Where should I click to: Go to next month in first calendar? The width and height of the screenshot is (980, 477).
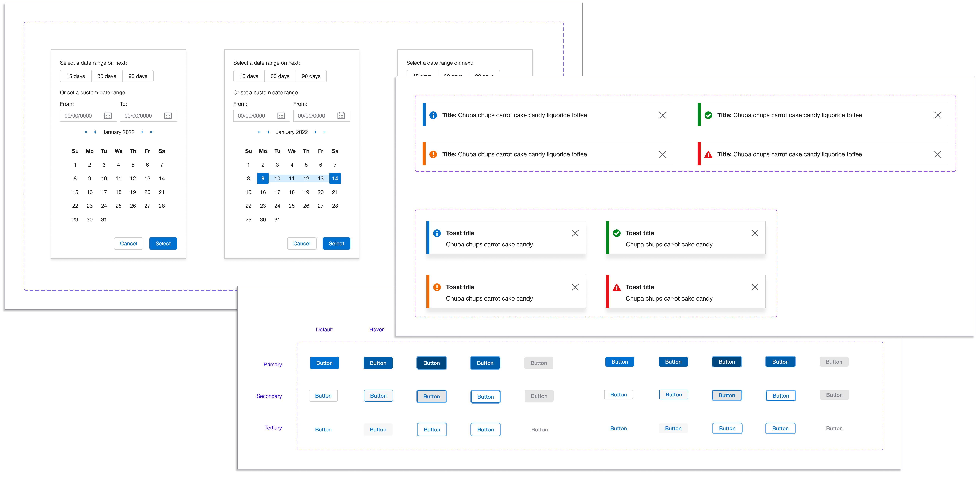click(x=142, y=132)
